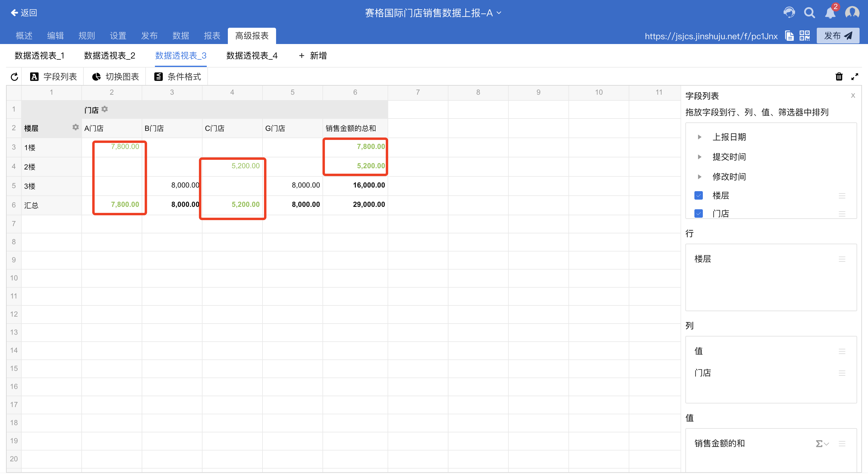Grab drag handle of 门店 in 列 area
This screenshot has height=474, width=868.
(x=842, y=373)
